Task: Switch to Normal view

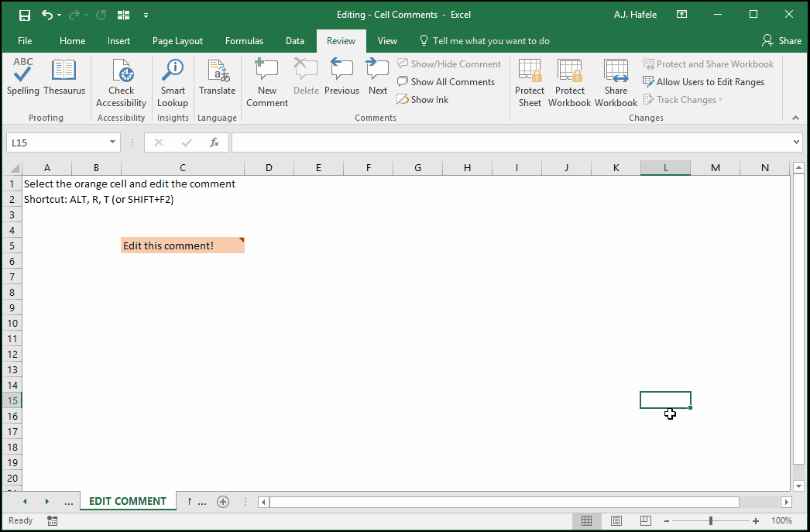Action: 586,520
